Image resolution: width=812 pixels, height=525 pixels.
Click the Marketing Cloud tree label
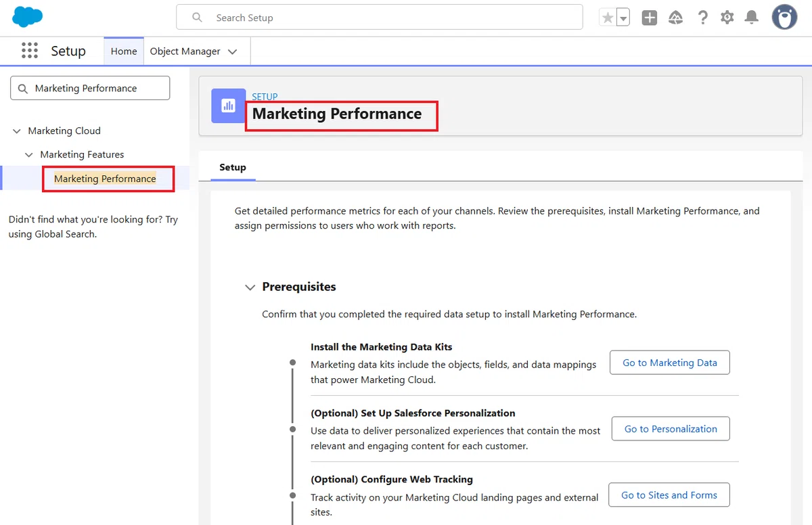pos(64,131)
